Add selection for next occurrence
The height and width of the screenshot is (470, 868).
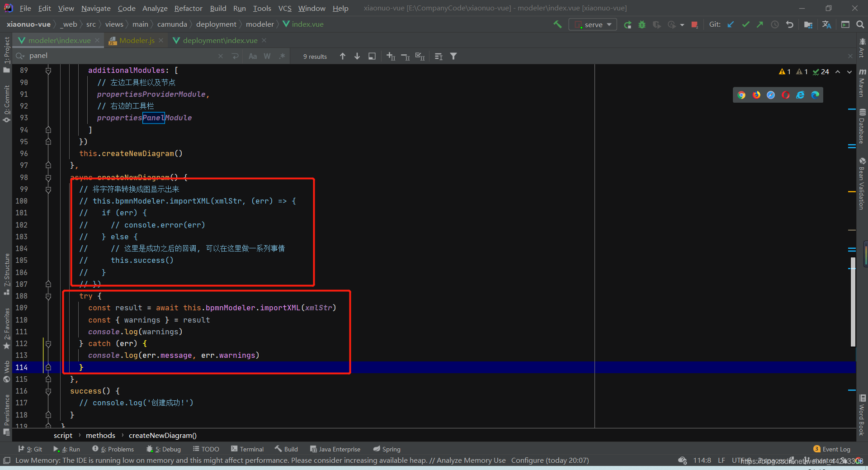point(391,56)
